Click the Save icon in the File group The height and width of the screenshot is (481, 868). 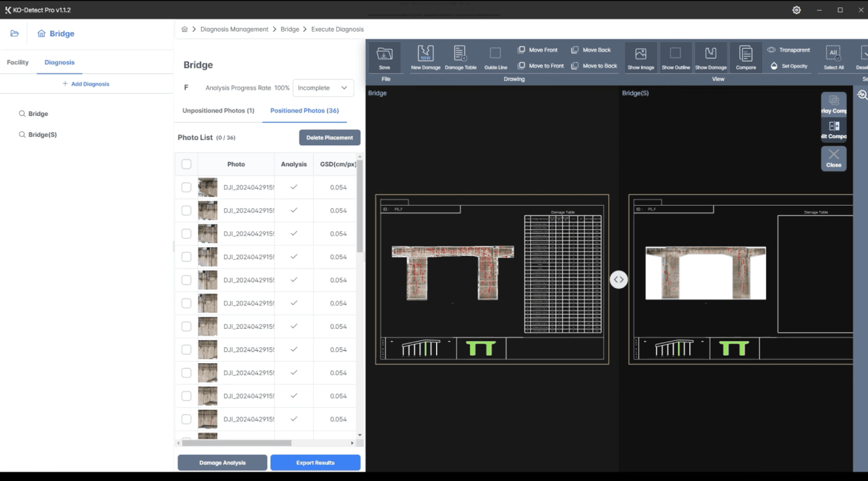(384, 58)
